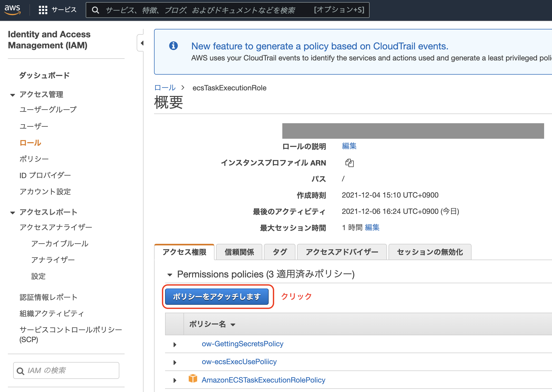The width and height of the screenshot is (552, 392).
Task: Open the アクセスアドバイザー tab
Action: click(x=342, y=252)
